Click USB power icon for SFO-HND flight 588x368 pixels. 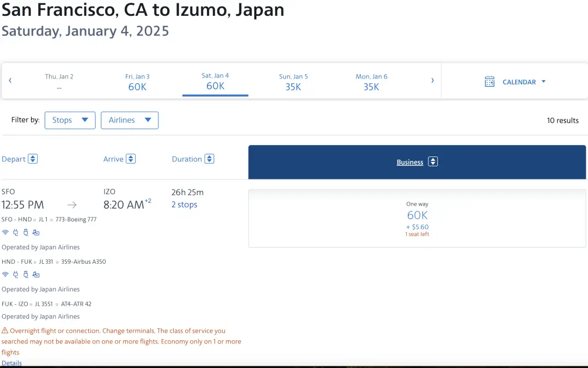point(25,232)
